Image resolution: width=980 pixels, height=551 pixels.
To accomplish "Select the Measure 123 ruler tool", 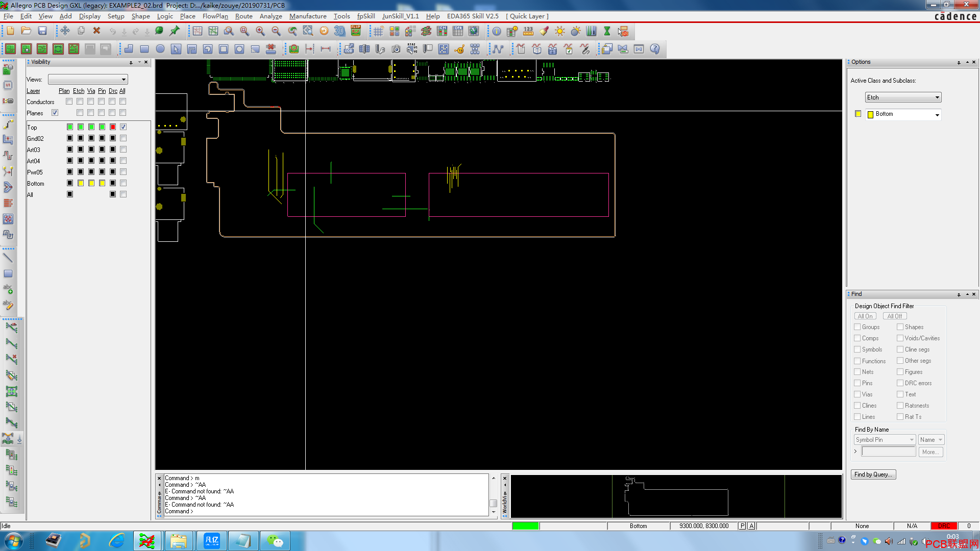I will pyautogui.click(x=528, y=31).
